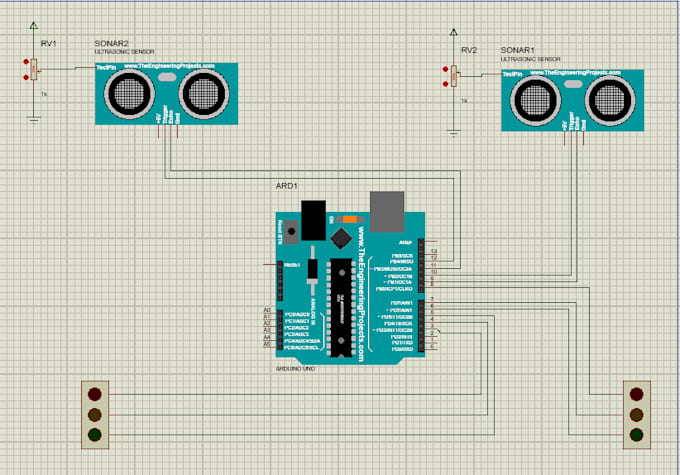Select the ground symbol below RV1
680x475 pixels.
[x=33, y=120]
